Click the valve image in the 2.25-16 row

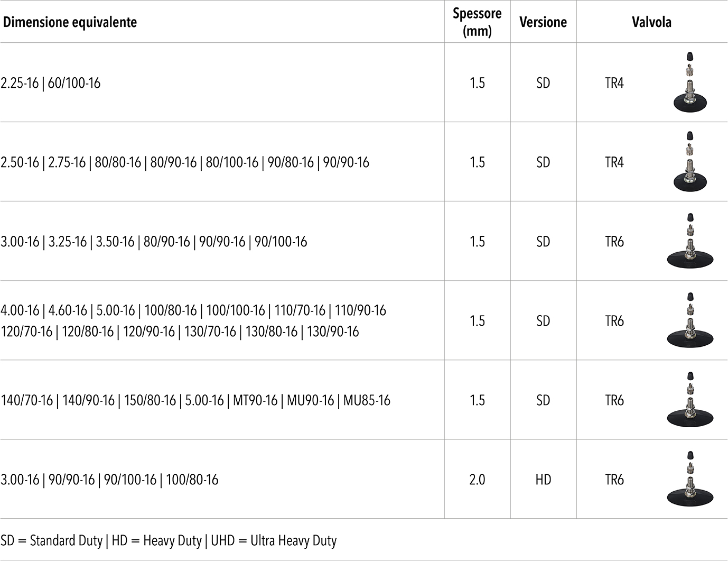(x=690, y=82)
